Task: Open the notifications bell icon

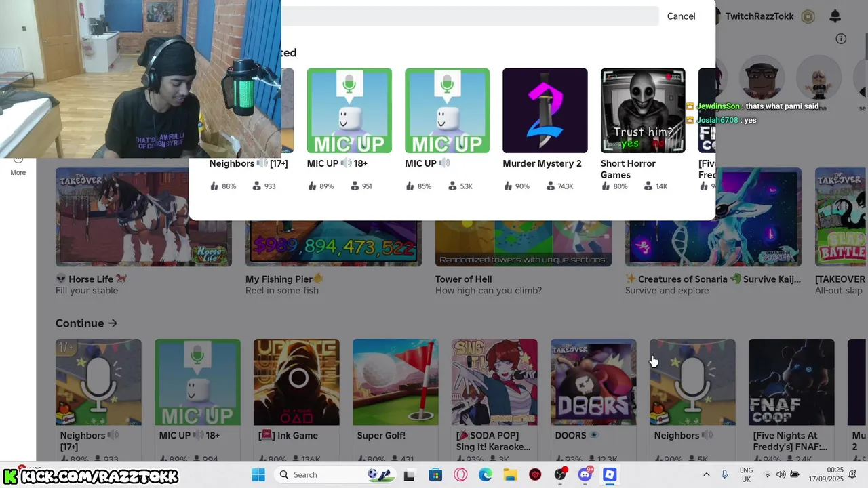Action: click(x=835, y=16)
